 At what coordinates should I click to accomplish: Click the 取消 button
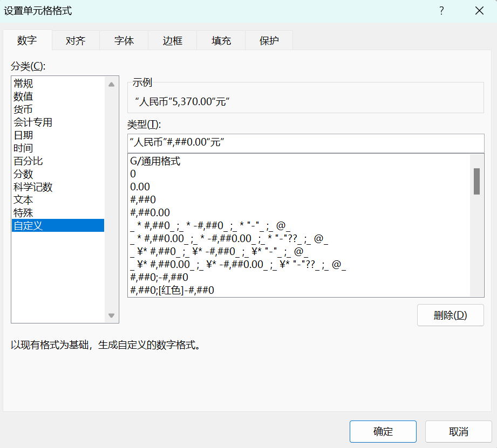click(x=458, y=431)
